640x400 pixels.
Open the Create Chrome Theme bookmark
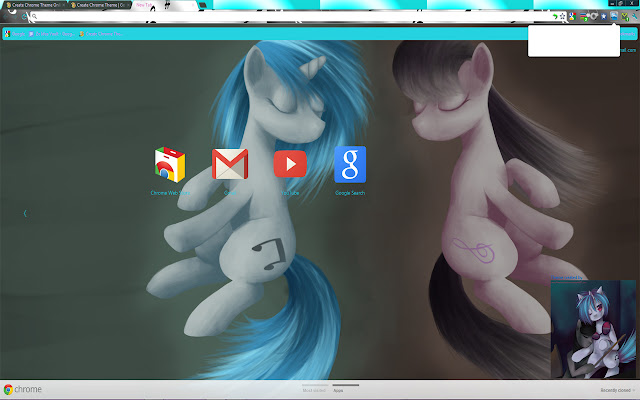pyautogui.click(x=101, y=34)
